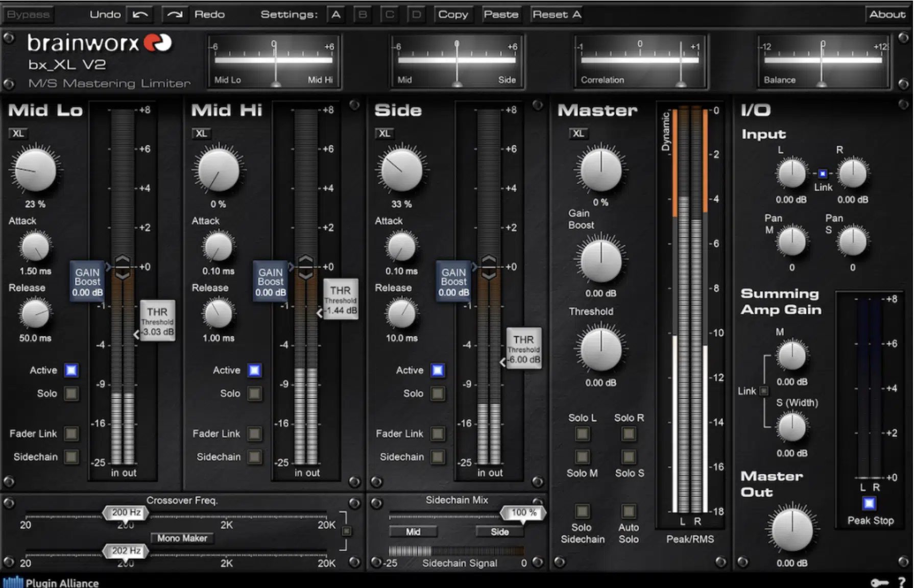This screenshot has height=588, width=914.
Task: Select settings slot A
Action: [x=336, y=14]
